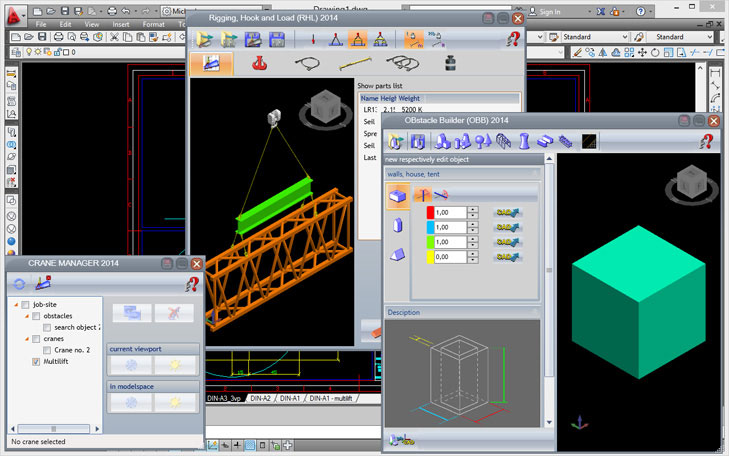
Task: Click the refresh icon in Crane Manager
Action: 19,284
